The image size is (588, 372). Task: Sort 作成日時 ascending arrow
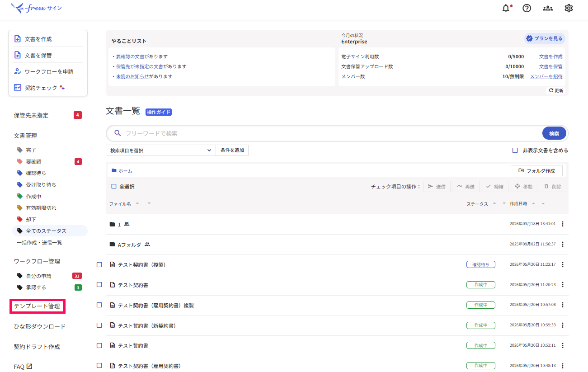pos(533,203)
